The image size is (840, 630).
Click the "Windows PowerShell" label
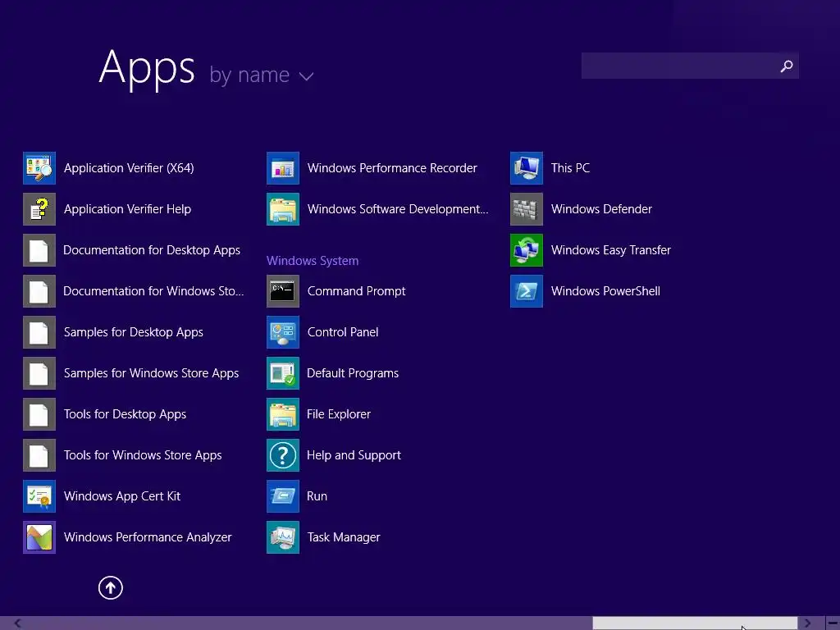tap(606, 291)
